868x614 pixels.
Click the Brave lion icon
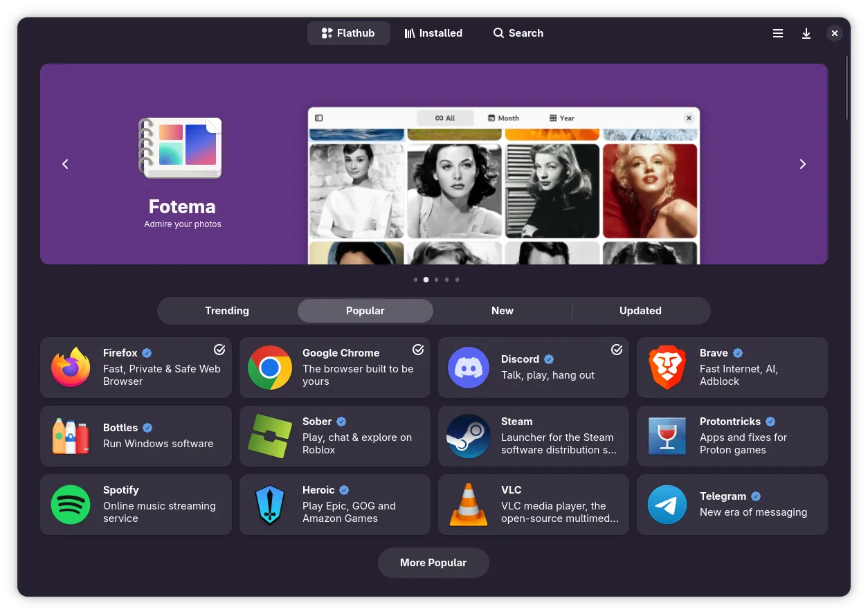pyautogui.click(x=667, y=368)
